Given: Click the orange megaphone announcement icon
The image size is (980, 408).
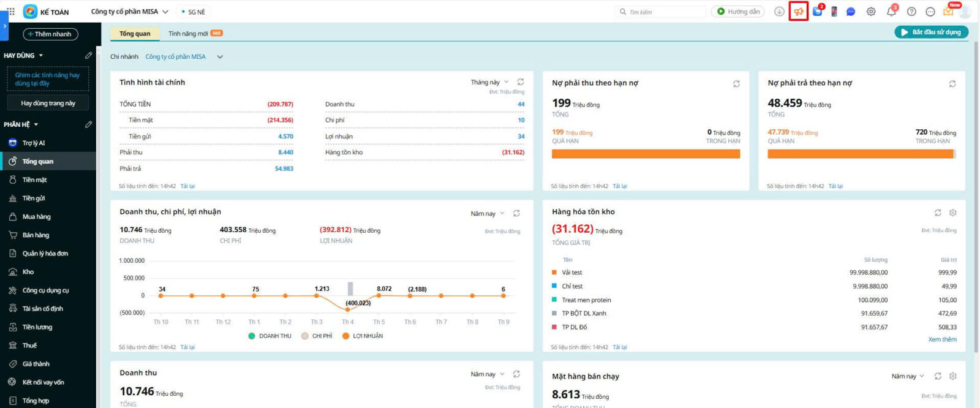Looking at the screenshot, I should 798,12.
